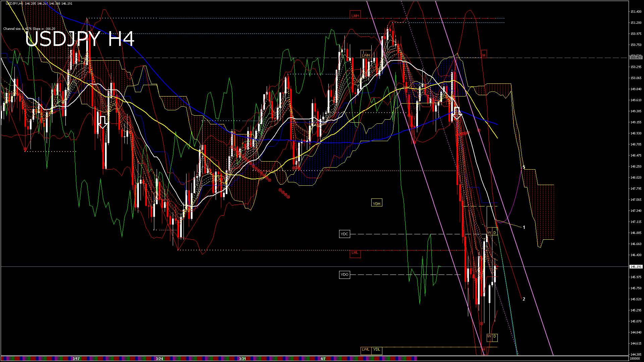Image resolution: width=644 pixels, height=362 pixels.
Task: Click the 3/31 date marker
Action: tap(242, 359)
